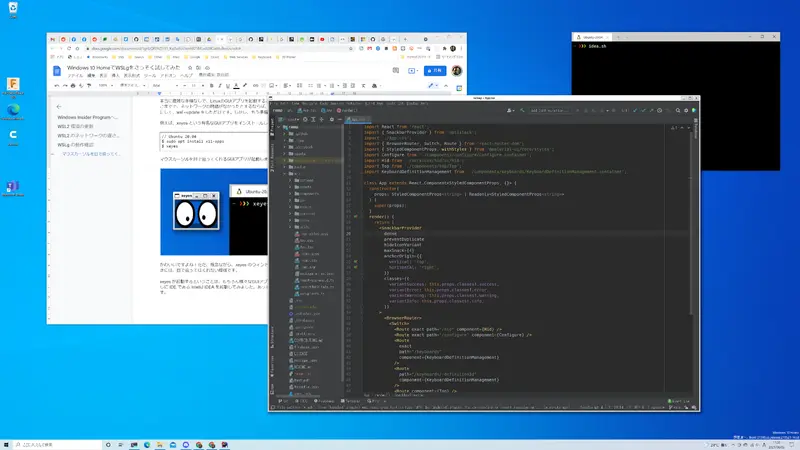Click the Git push arrow icon in IntelliJ

click(651, 110)
